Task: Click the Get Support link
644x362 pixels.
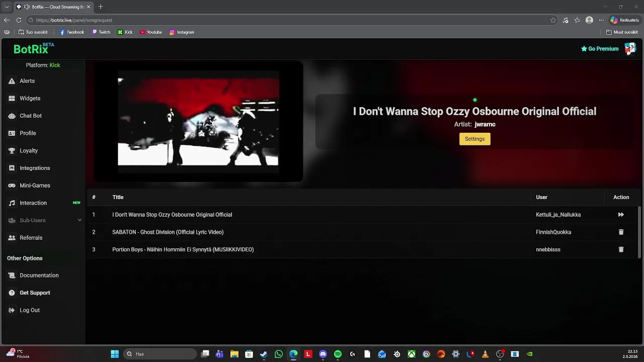Action: (35, 293)
